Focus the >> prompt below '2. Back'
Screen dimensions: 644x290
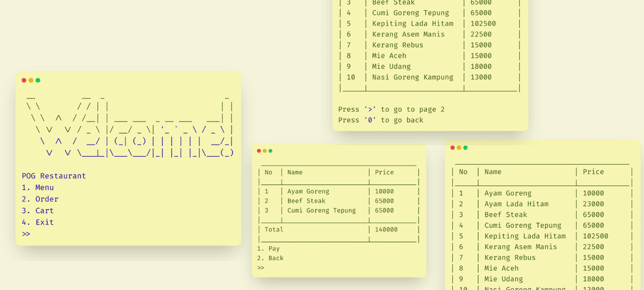[261, 268]
